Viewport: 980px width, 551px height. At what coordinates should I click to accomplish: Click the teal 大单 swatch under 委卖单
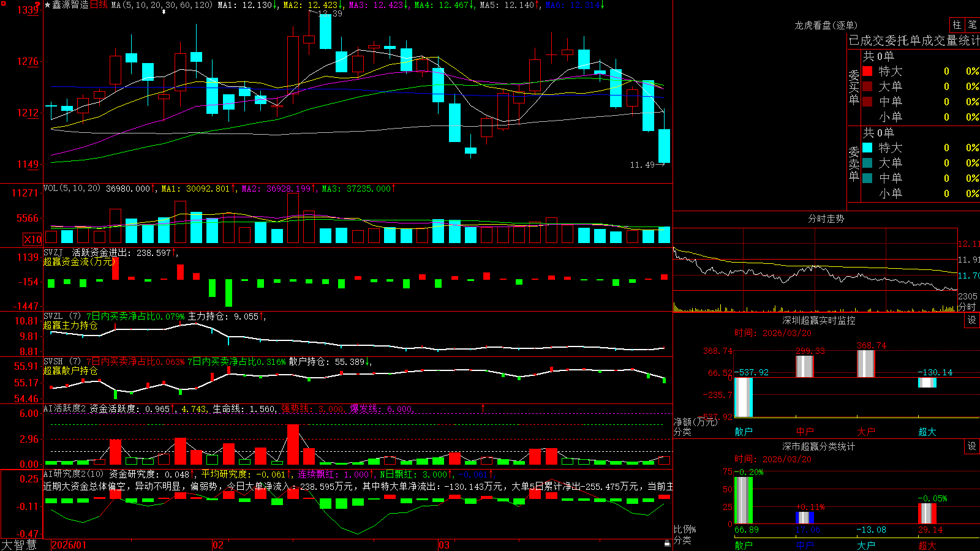click(x=867, y=163)
